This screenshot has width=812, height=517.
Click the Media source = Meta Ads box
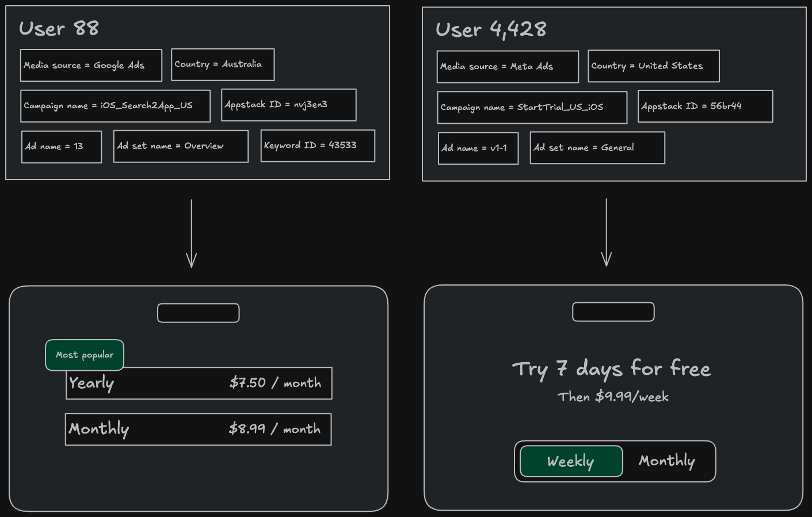click(x=508, y=67)
